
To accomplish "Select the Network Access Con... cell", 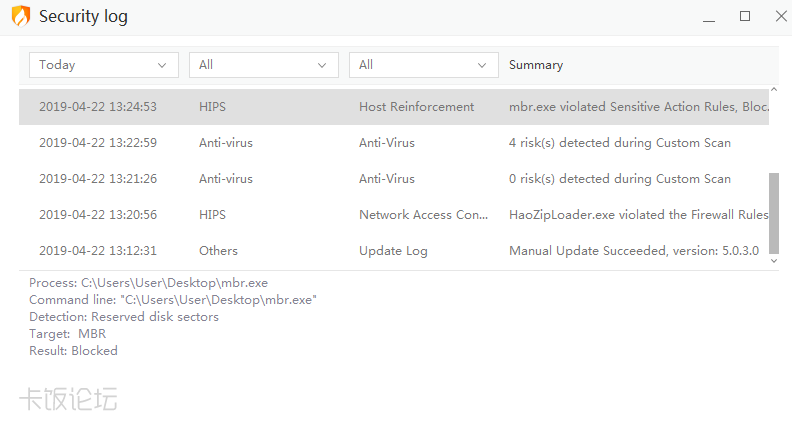I will click(x=423, y=215).
